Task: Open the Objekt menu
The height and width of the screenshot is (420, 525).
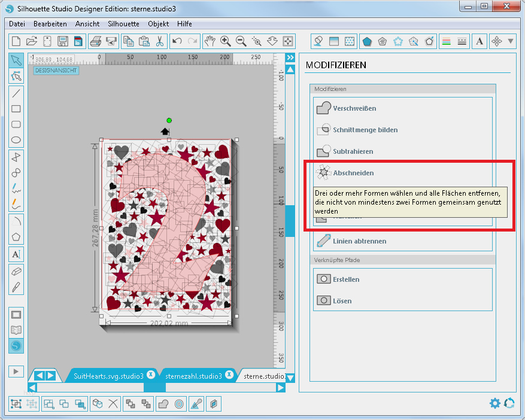Action: (x=158, y=24)
